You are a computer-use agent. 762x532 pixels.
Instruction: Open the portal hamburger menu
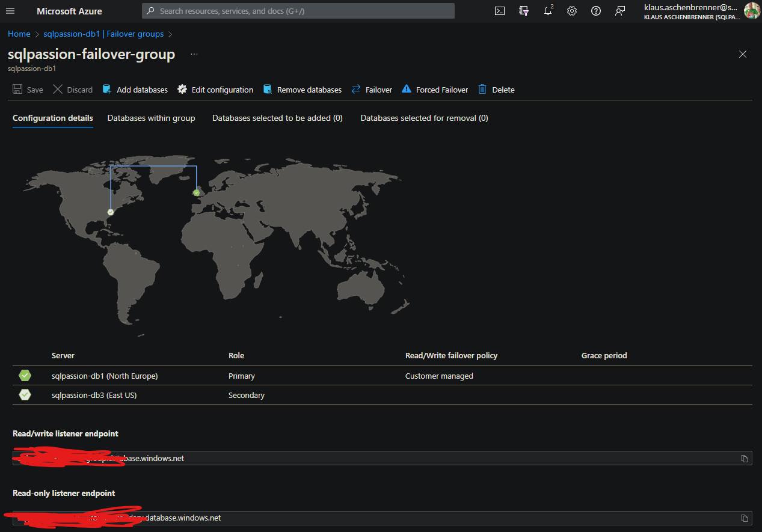click(10, 11)
